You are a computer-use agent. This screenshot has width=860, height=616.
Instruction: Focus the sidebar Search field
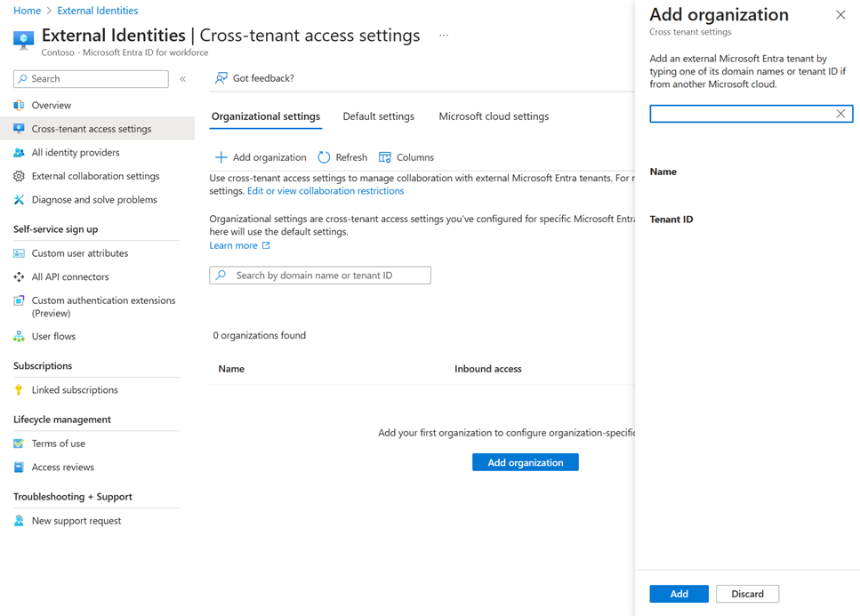(91, 79)
